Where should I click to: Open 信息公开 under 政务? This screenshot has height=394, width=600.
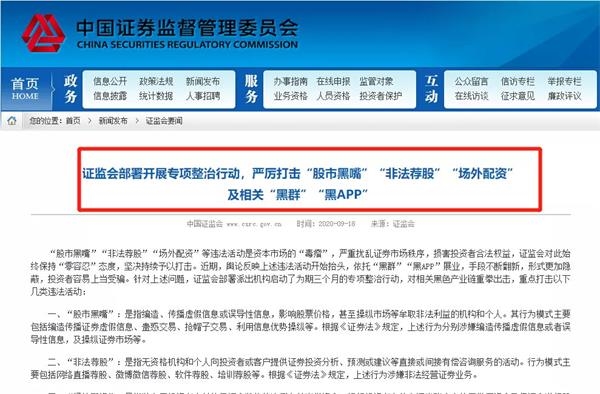click(x=110, y=81)
